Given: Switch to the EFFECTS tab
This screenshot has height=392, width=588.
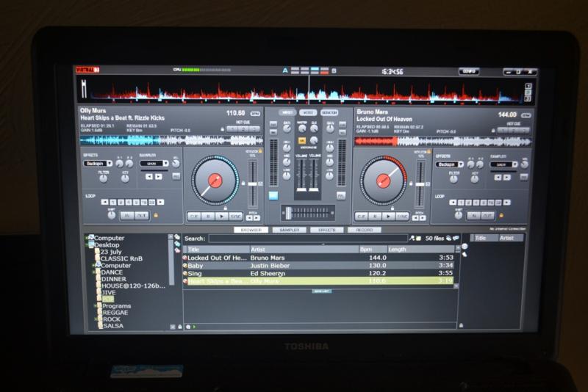Looking at the screenshot, I should click(x=326, y=230).
